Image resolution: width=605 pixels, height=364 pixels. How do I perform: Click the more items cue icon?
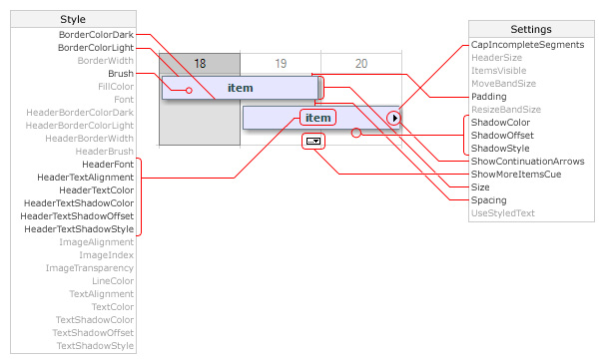tap(313, 142)
